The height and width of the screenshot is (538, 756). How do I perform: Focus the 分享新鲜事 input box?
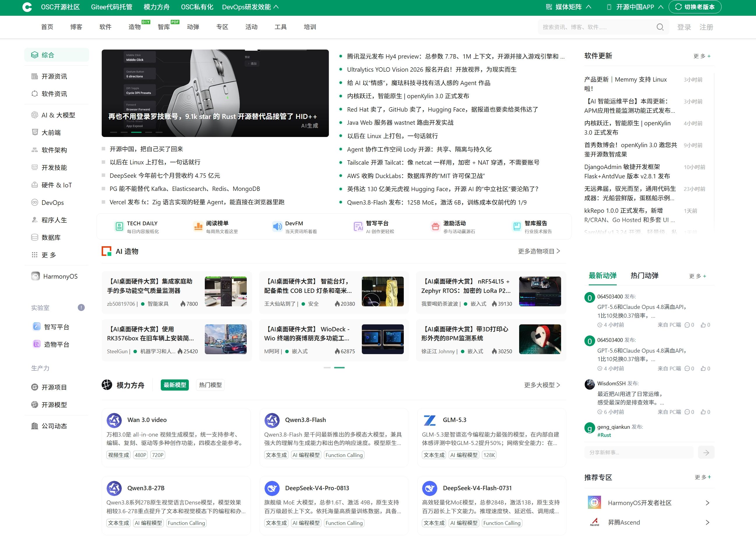pyautogui.click(x=639, y=453)
